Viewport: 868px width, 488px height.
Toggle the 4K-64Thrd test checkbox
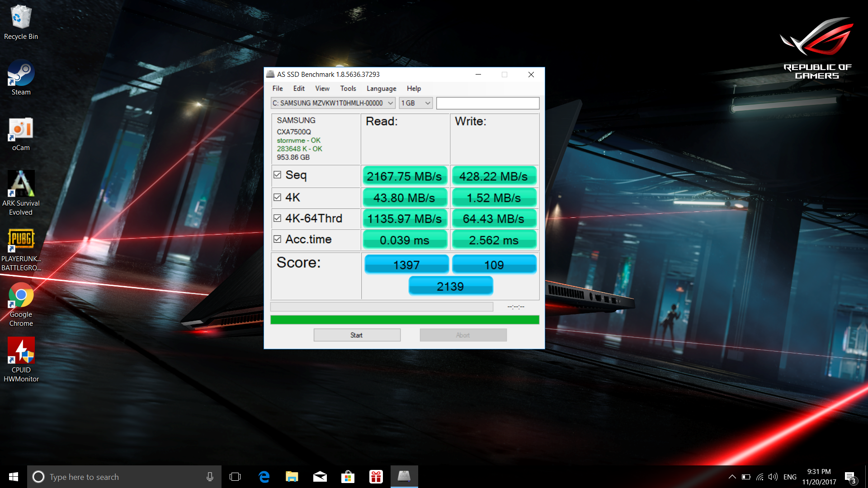pyautogui.click(x=277, y=218)
